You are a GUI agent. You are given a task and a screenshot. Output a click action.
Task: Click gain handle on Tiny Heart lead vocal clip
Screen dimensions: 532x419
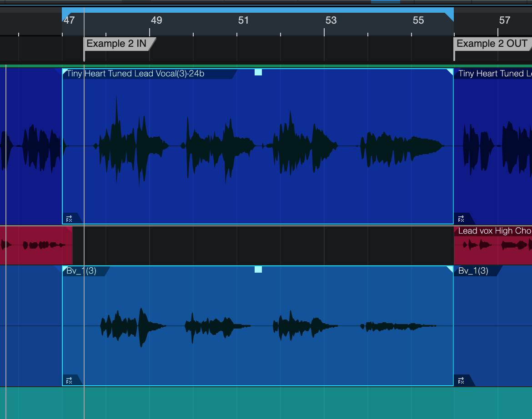(x=258, y=72)
